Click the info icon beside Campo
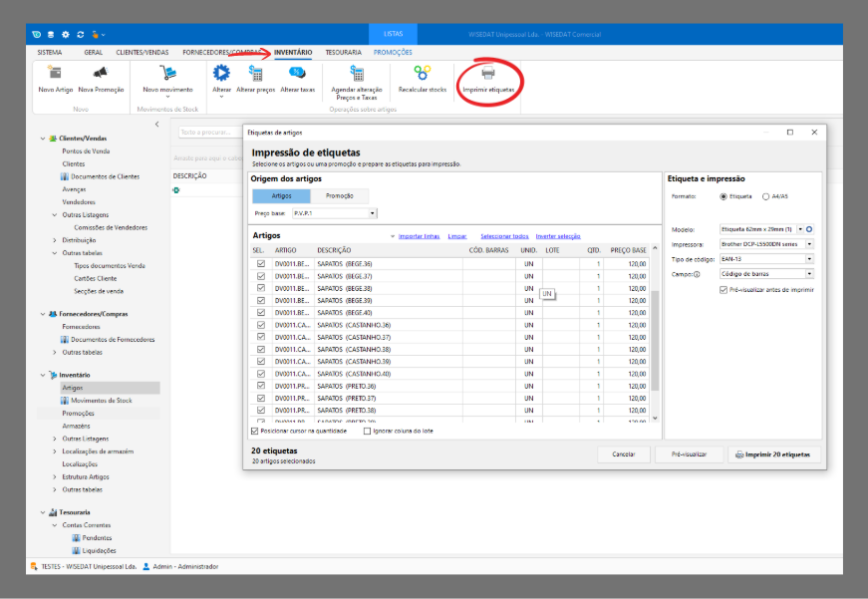This screenshot has width=868, height=599. click(697, 274)
